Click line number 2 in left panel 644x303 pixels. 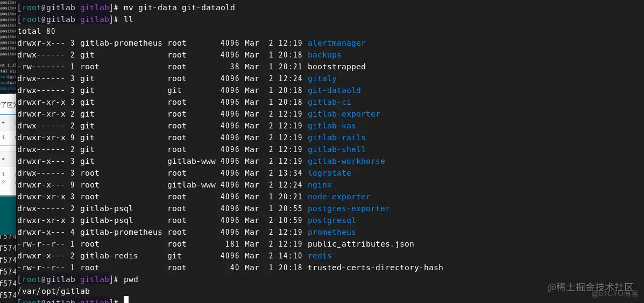[3, 182]
